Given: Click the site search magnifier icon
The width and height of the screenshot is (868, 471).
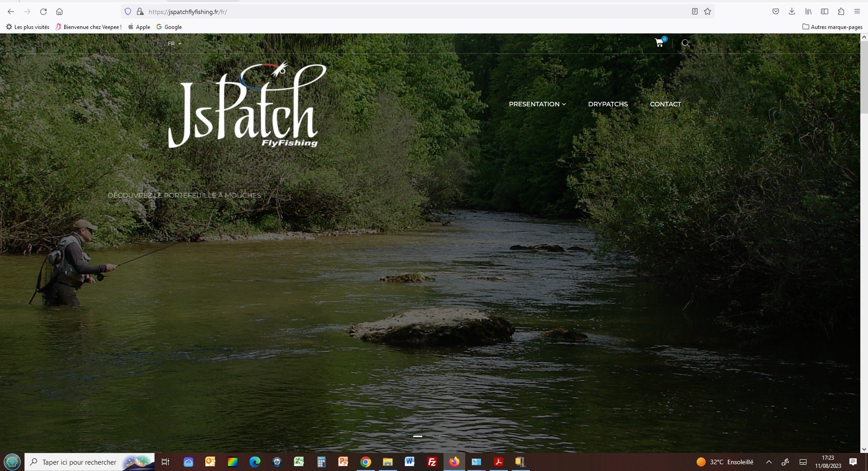Looking at the screenshot, I should 685,43.
